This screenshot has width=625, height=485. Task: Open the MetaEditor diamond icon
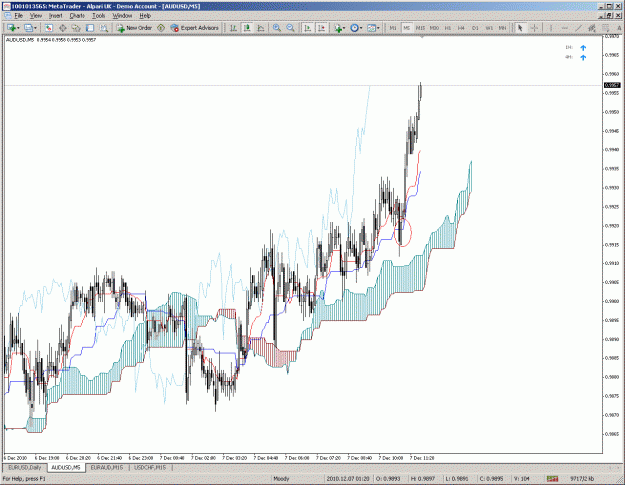161,28
